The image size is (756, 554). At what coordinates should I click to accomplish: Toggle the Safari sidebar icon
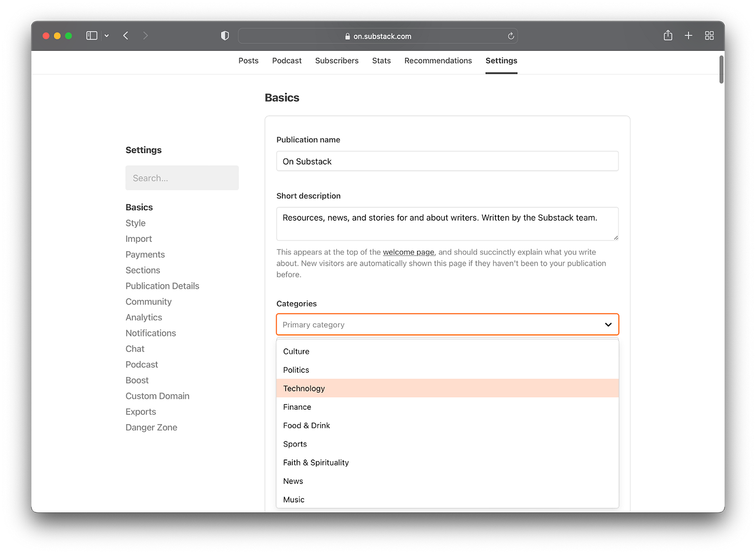pyautogui.click(x=92, y=36)
